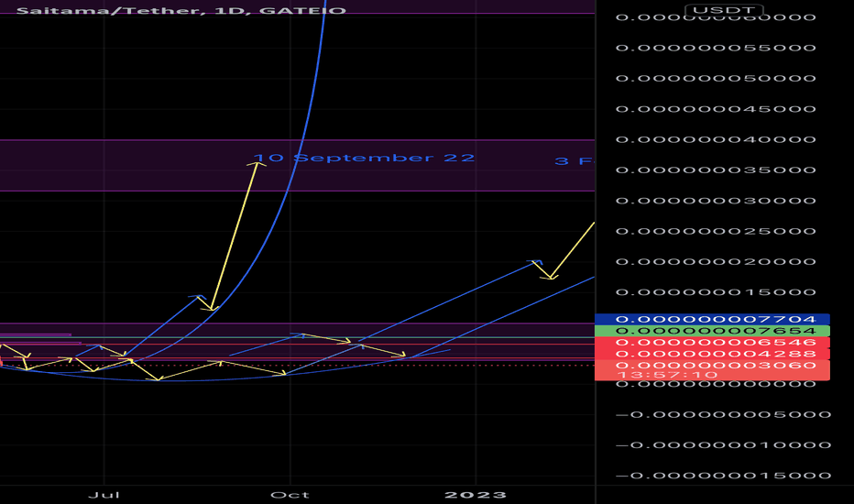Click the 0.000000050000 price axis label
The image size is (854, 504).
point(716,79)
